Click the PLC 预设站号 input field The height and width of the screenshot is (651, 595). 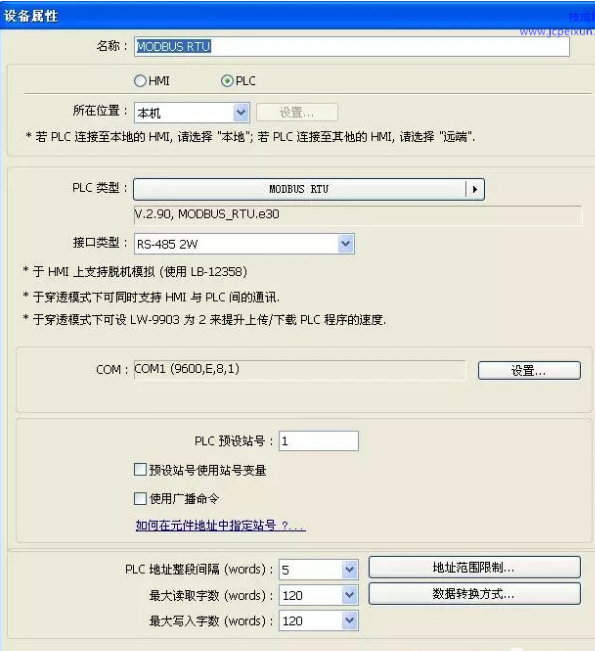(318, 441)
